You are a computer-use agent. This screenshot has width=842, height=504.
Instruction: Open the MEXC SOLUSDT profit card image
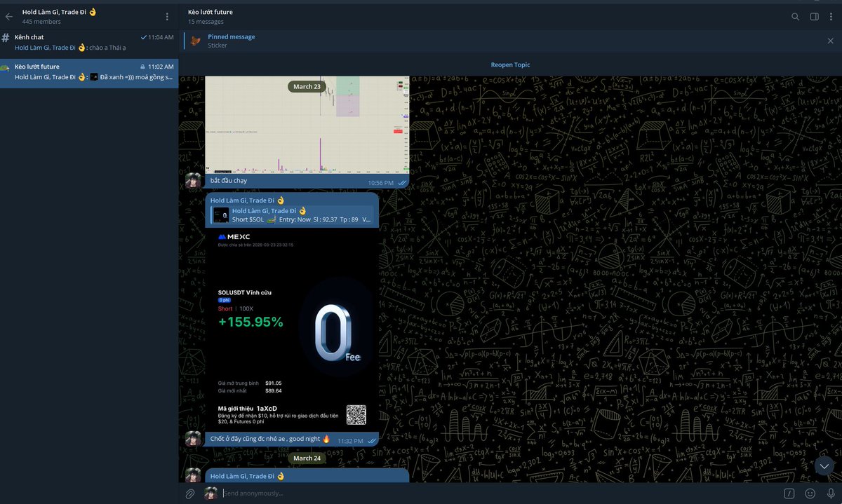292,329
